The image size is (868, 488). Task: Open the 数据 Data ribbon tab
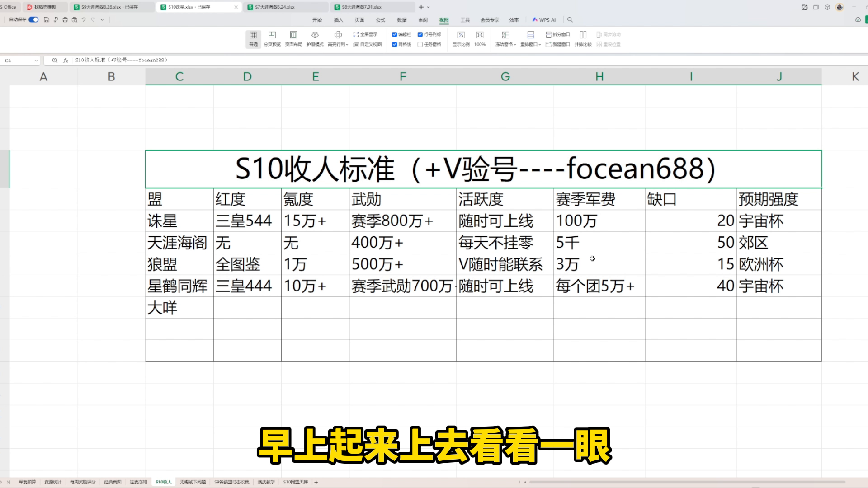click(x=401, y=20)
